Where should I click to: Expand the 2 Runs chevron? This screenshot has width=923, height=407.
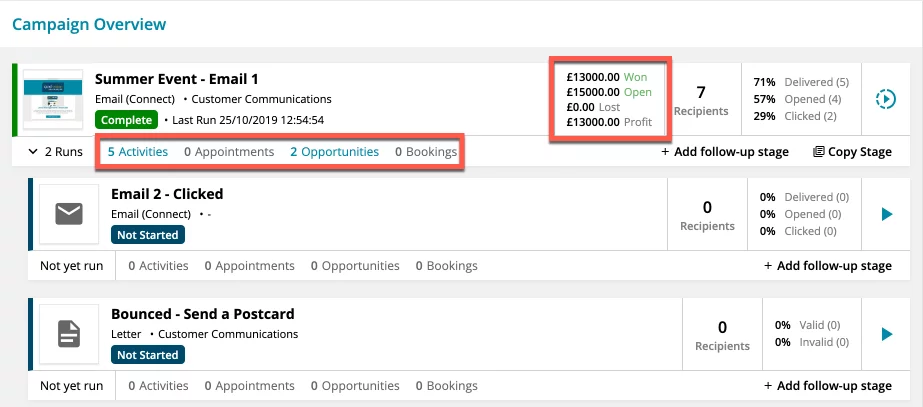(33, 152)
